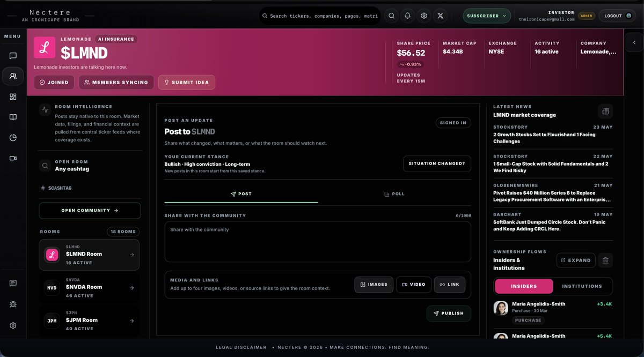Click the Signed In badge

click(453, 123)
